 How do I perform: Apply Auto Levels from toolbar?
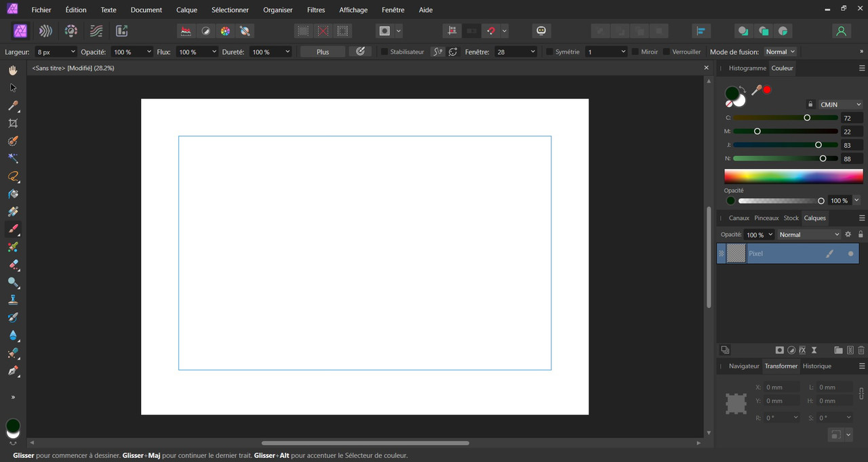[x=185, y=31]
